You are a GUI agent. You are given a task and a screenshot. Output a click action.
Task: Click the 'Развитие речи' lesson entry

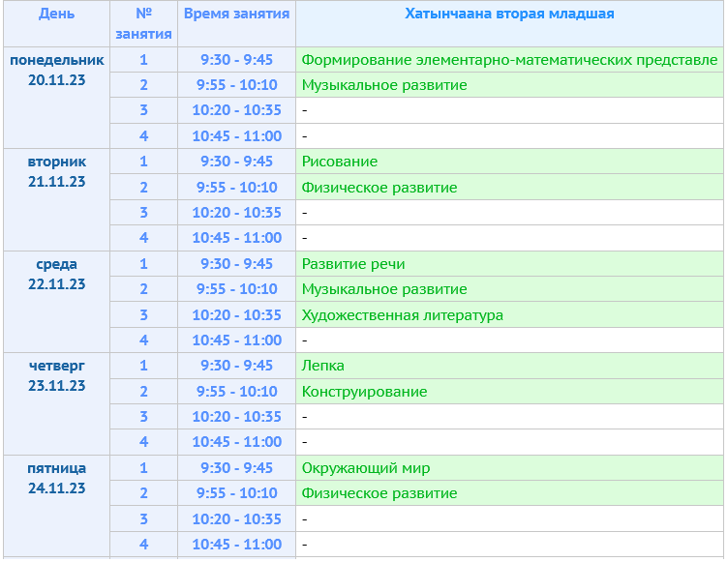[353, 264]
